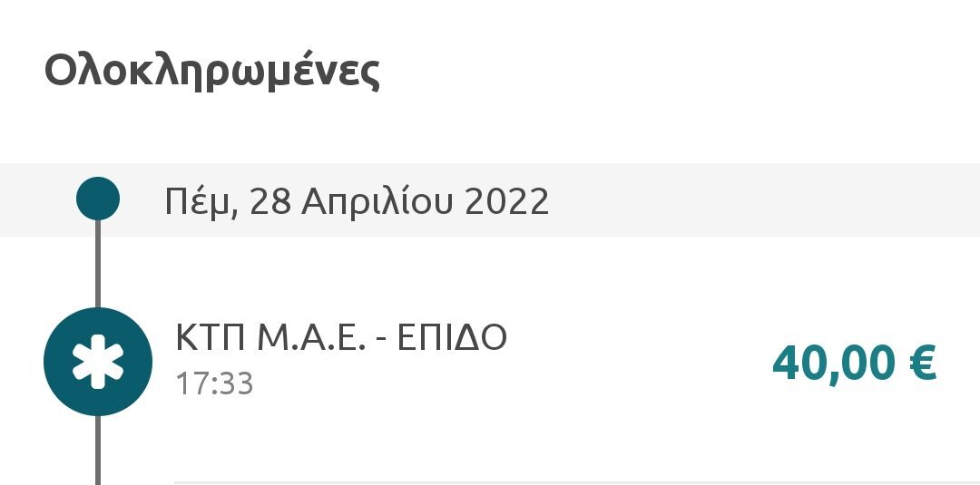Click the white asterisk inside the circle
Viewport: 980px width, 485px height.
pos(98,362)
